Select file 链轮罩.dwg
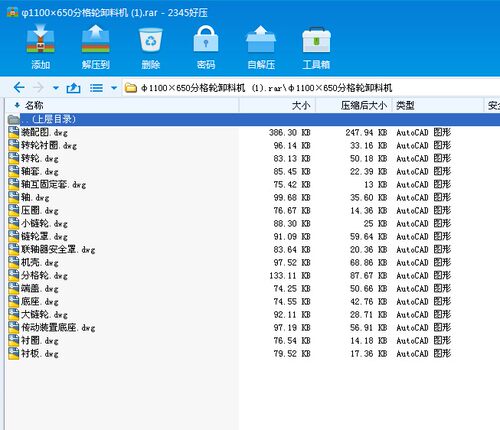 [44, 237]
